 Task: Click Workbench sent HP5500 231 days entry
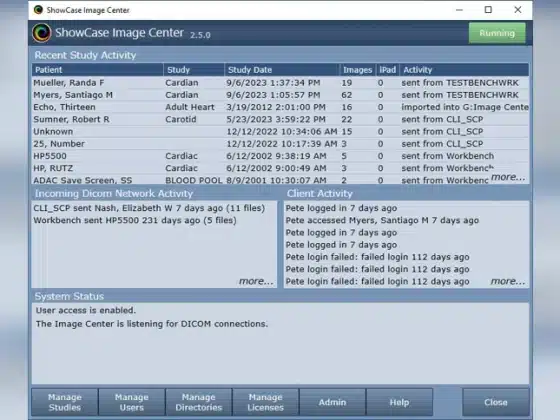point(135,220)
